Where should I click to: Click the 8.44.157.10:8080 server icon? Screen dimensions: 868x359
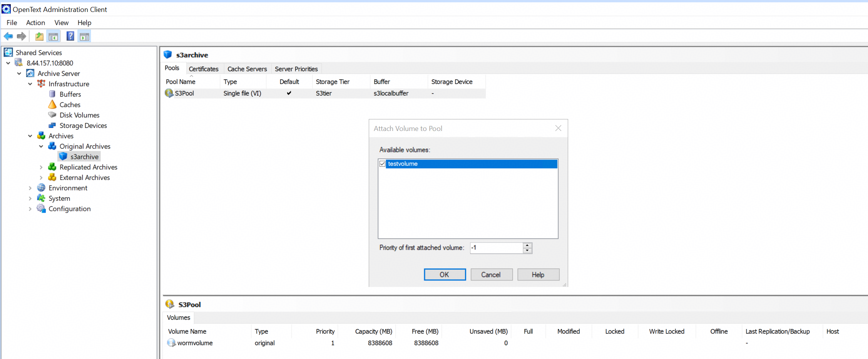(19, 63)
